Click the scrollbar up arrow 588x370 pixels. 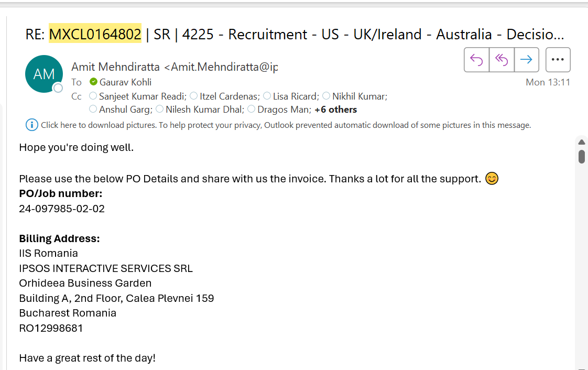coord(582,142)
